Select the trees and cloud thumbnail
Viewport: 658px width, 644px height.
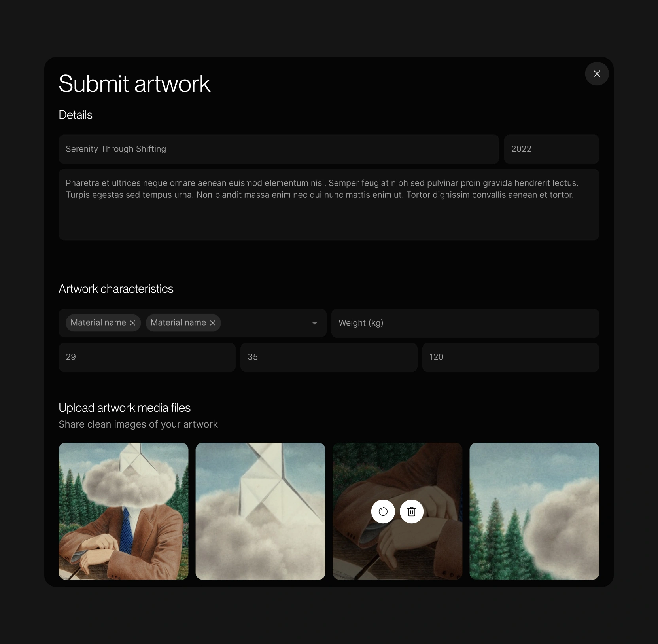click(x=535, y=511)
